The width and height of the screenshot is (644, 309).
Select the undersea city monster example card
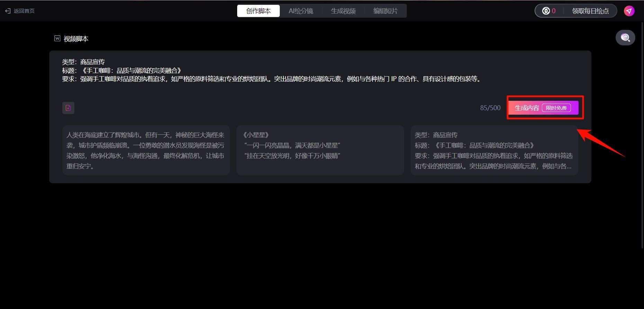coord(146,150)
